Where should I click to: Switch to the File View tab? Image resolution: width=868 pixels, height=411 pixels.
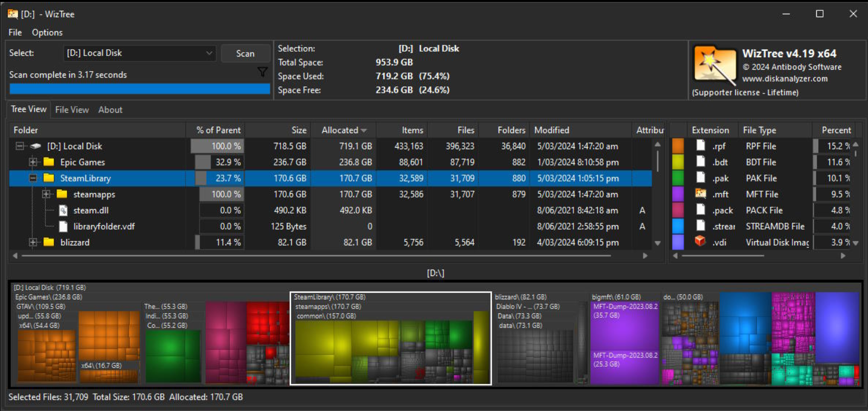point(72,110)
